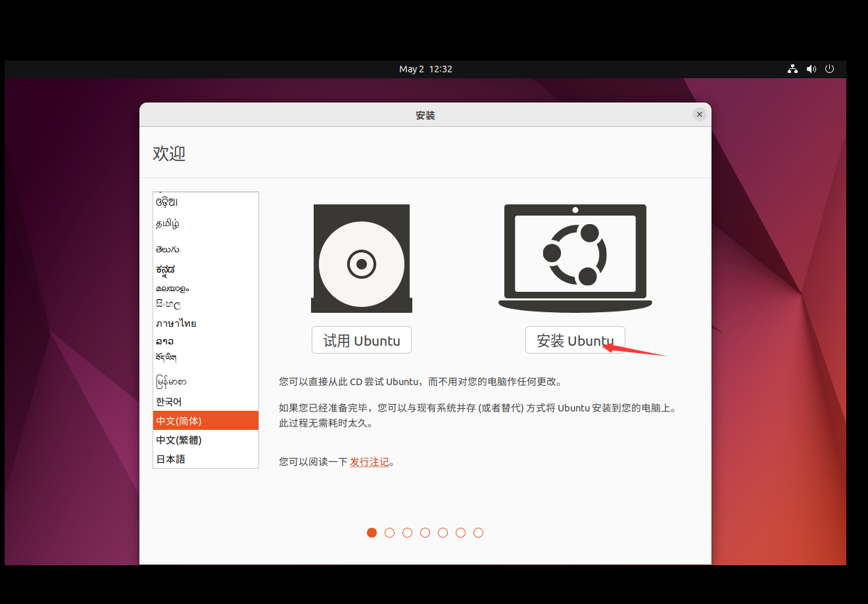Open the release notes link 发行注记
868x604 pixels.
tap(370, 462)
